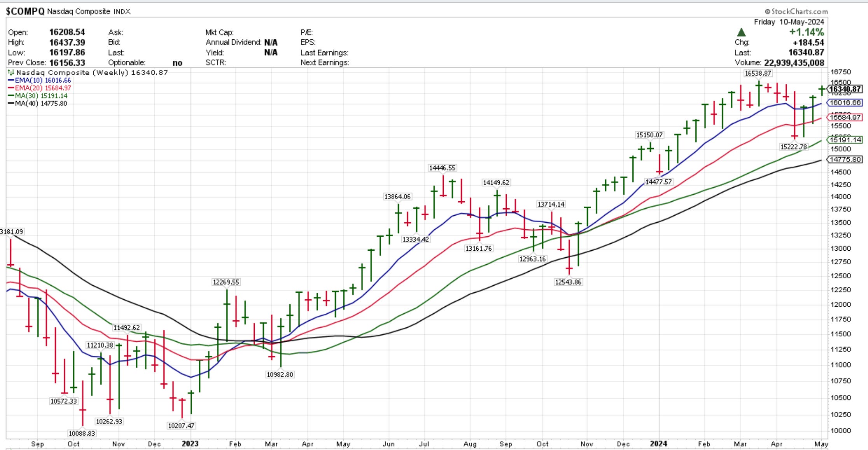The width and height of the screenshot is (868, 450).
Task: Click the price marker label 13864.06
Action: click(x=397, y=197)
